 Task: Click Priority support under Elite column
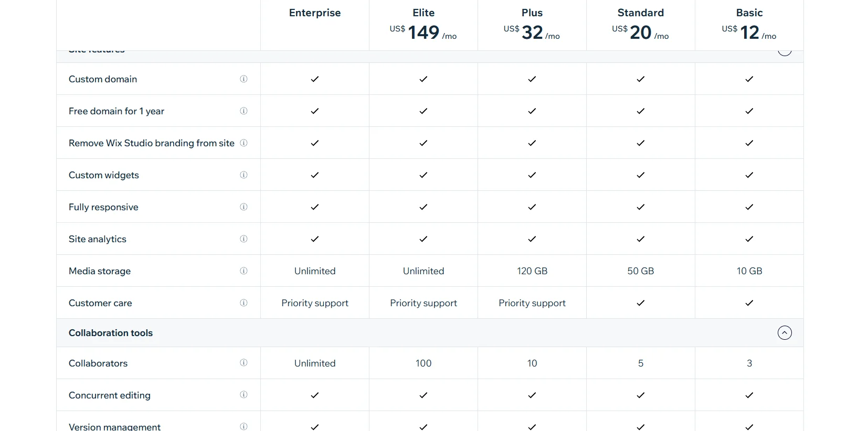pos(424,303)
